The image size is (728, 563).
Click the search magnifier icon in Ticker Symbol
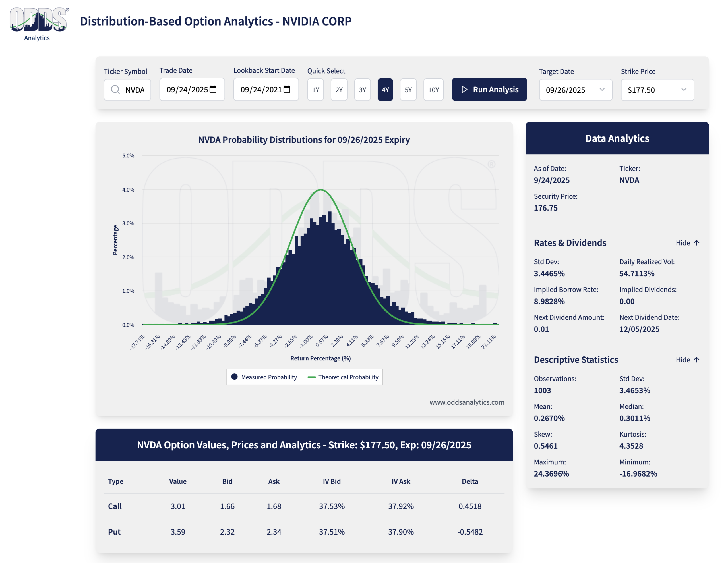pos(115,90)
